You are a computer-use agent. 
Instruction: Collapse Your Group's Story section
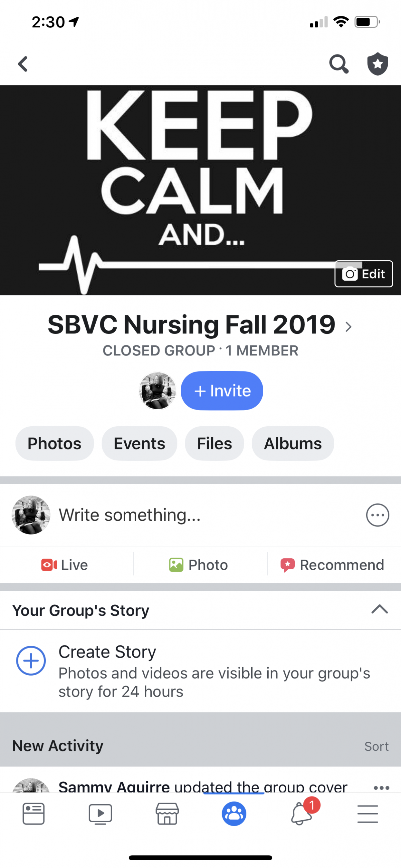pyautogui.click(x=379, y=609)
